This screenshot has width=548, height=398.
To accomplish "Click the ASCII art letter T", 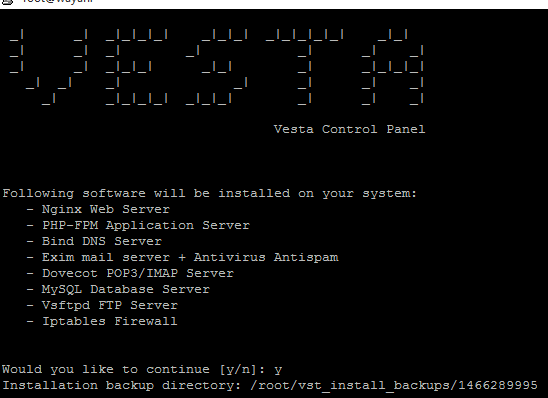I will [x=305, y=67].
